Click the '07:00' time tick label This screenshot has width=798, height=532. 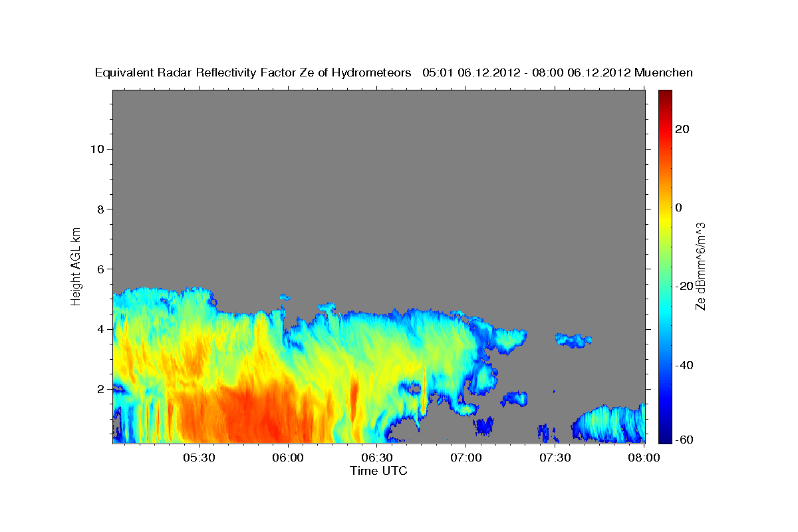(466, 458)
